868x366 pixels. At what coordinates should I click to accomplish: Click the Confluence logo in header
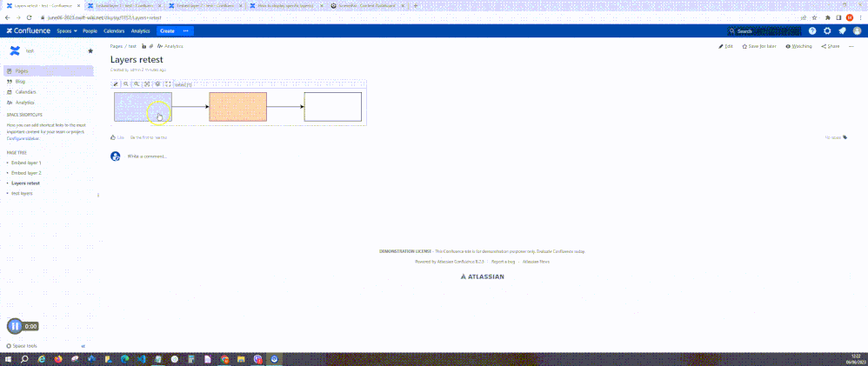tap(28, 31)
